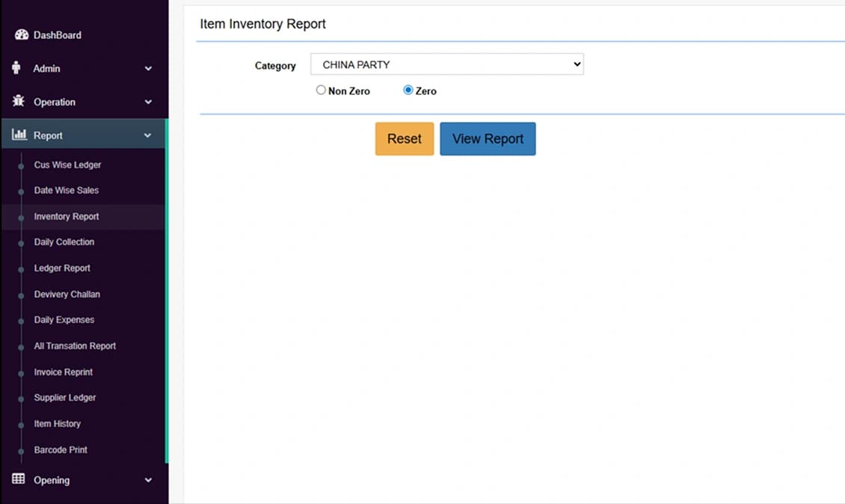This screenshot has width=845, height=504.
Task: Open Date Wise Sales report
Action: [66, 191]
